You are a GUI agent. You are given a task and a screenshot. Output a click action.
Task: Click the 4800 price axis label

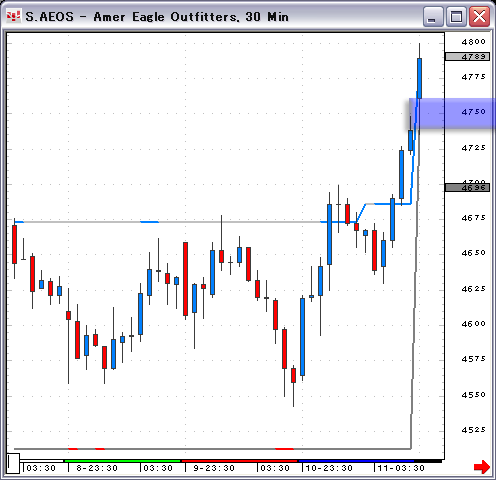473,42
